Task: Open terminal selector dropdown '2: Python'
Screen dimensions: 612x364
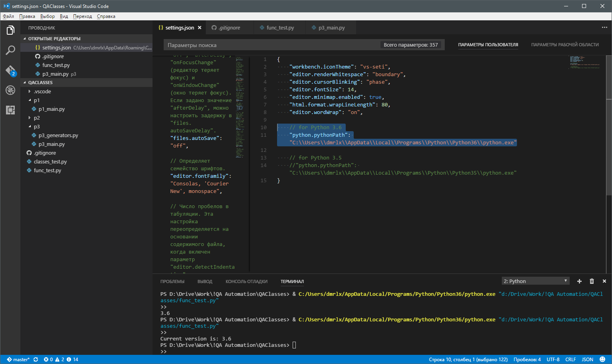Action: point(535,281)
